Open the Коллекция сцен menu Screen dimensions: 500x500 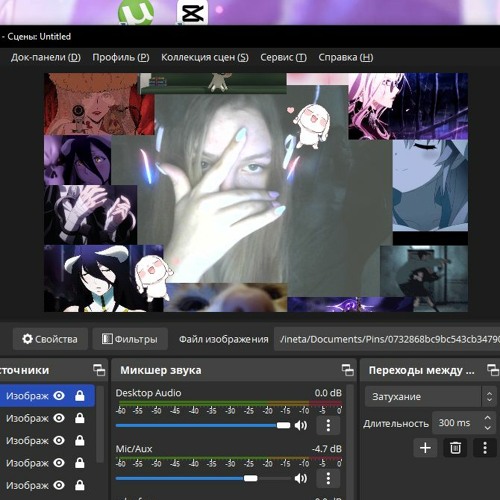205,57
